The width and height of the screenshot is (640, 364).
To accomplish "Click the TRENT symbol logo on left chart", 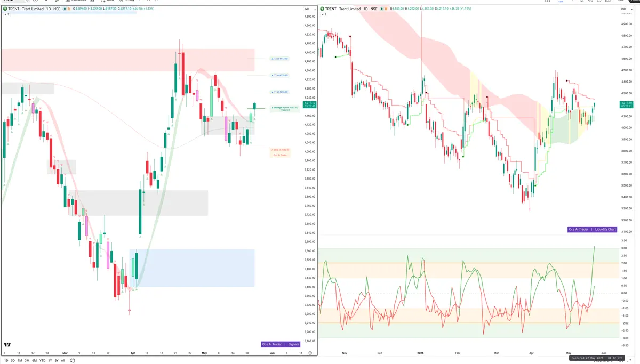I will pos(4,10).
